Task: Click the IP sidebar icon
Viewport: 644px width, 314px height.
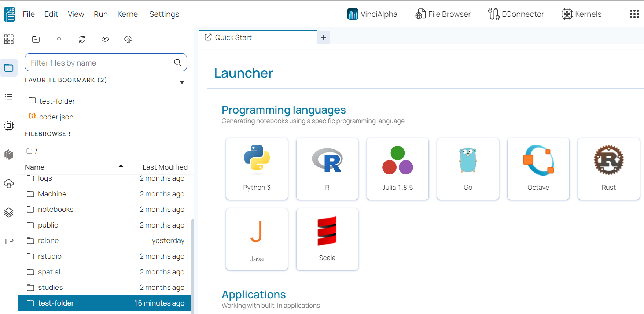Action: tap(9, 241)
